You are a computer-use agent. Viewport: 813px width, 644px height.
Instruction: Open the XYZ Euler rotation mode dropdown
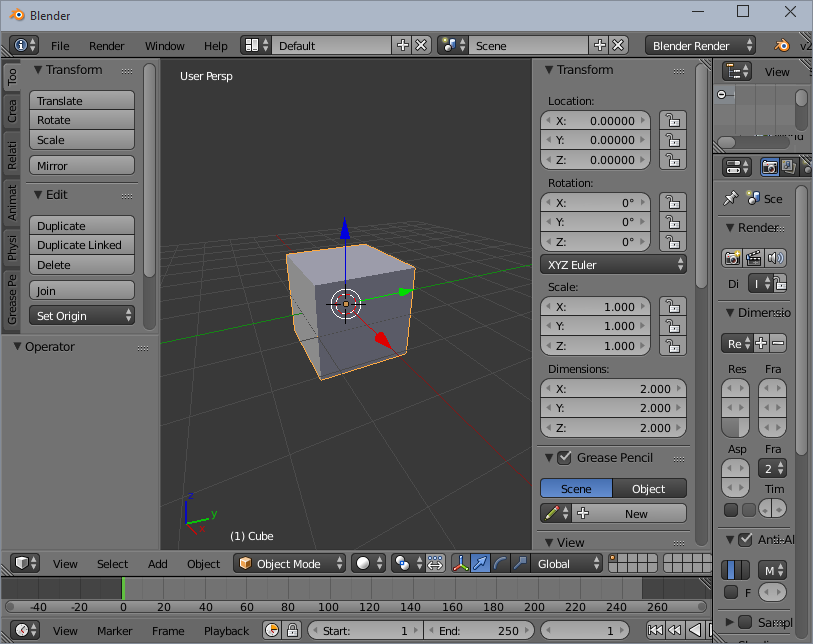pos(613,264)
